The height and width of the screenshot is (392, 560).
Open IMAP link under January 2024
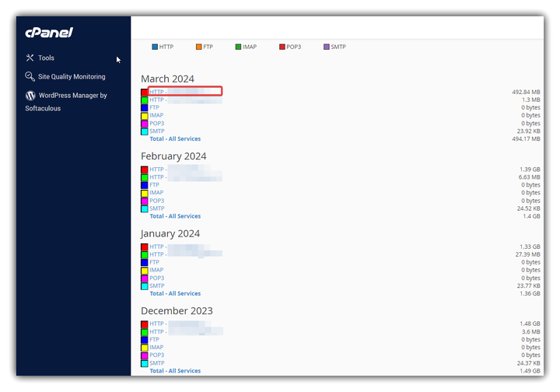tap(156, 270)
